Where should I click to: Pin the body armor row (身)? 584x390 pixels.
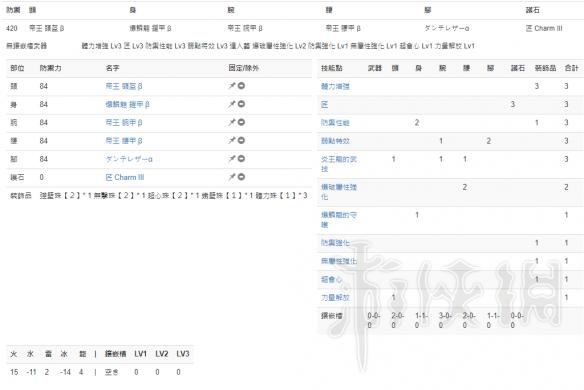pos(232,104)
